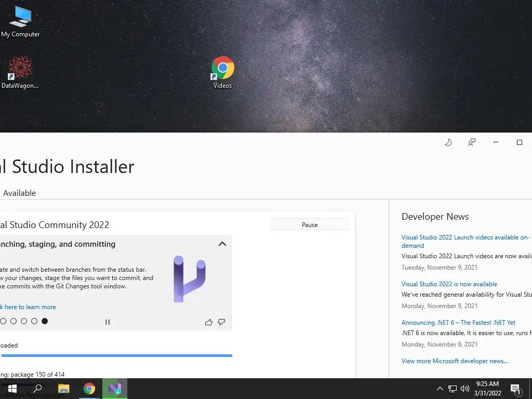Click the 'Tuesday, November 9, 2021' date
Image resolution: width=532 pixels, height=399 pixels.
(440, 268)
